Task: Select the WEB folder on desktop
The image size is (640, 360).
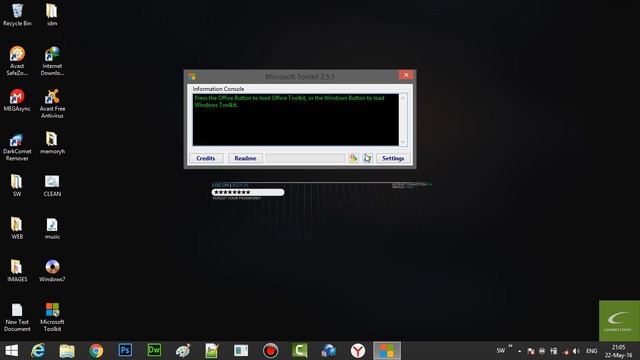Action: (x=17, y=228)
